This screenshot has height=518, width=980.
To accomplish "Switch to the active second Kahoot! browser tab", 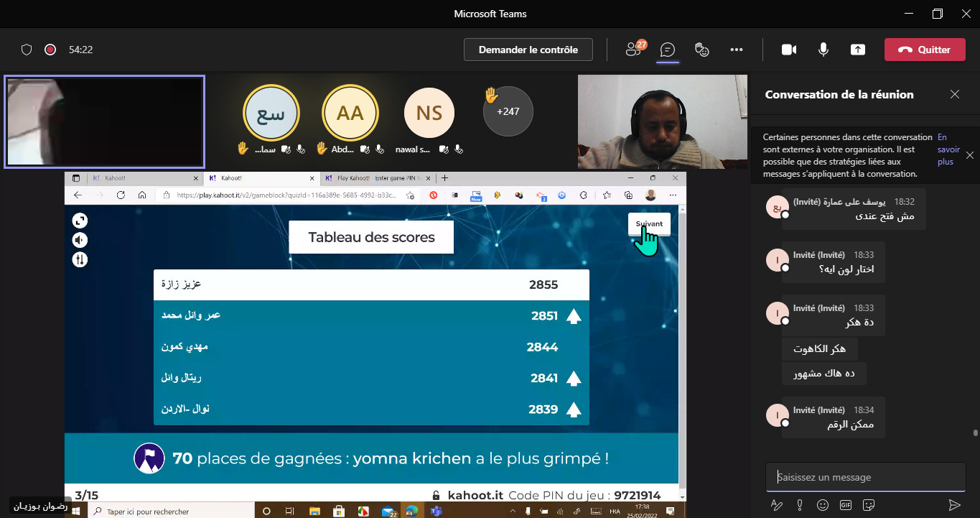I will coord(260,177).
